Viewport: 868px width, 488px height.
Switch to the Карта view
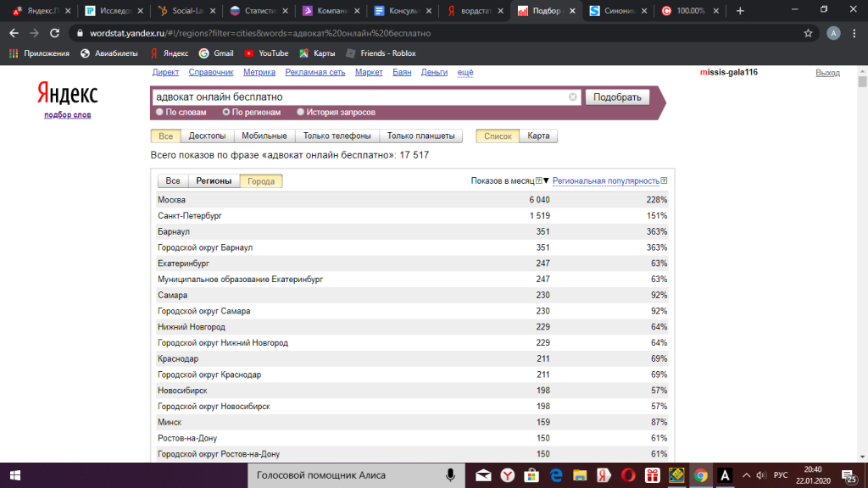click(x=538, y=136)
